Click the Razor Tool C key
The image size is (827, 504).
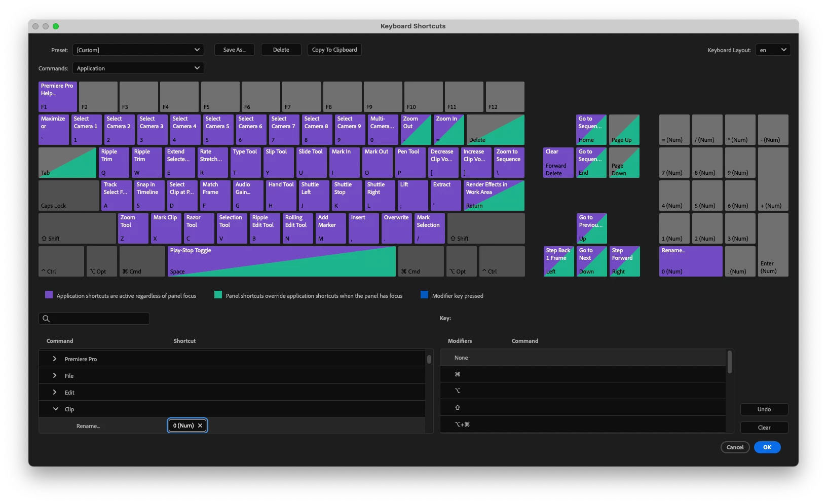(x=199, y=228)
